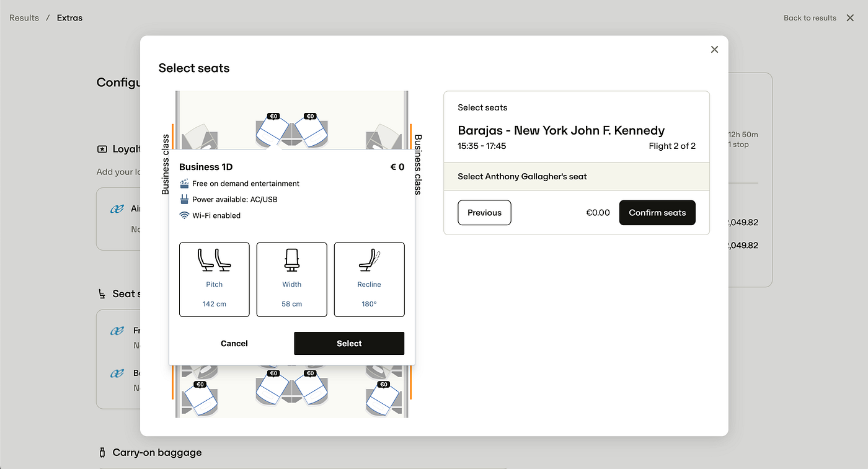Click the Power available: AC/USB text
868x469 pixels.
click(x=235, y=200)
